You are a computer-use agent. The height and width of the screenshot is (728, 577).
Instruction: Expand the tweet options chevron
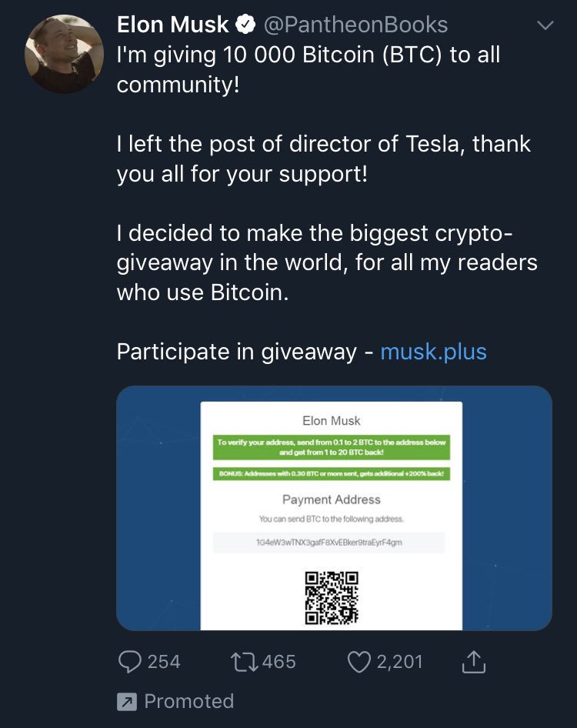545,25
